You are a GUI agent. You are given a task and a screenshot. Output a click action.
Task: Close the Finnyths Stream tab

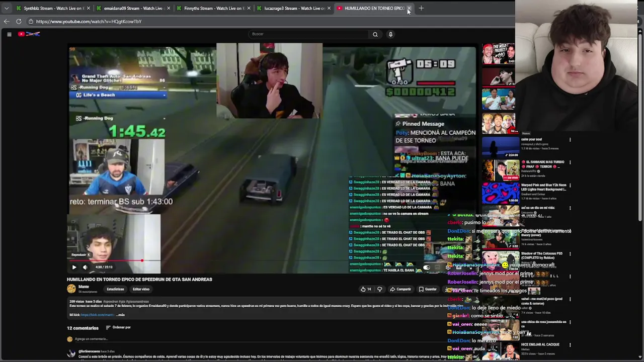(x=249, y=8)
